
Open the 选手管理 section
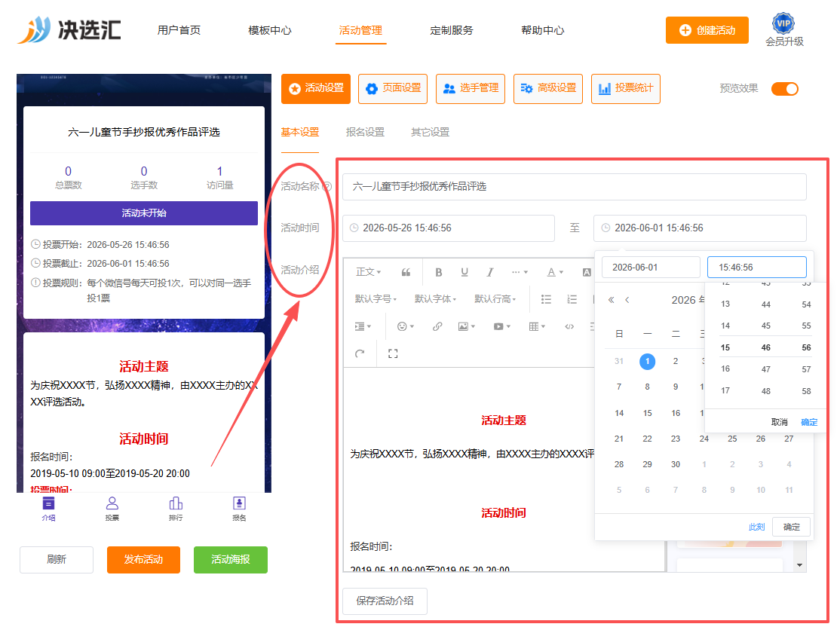(471, 88)
